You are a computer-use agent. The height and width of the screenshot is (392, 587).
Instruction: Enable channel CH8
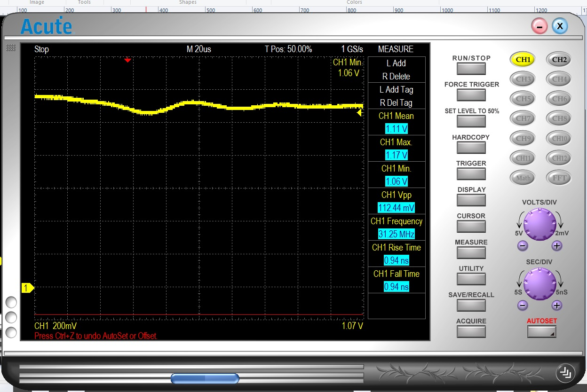tap(559, 119)
